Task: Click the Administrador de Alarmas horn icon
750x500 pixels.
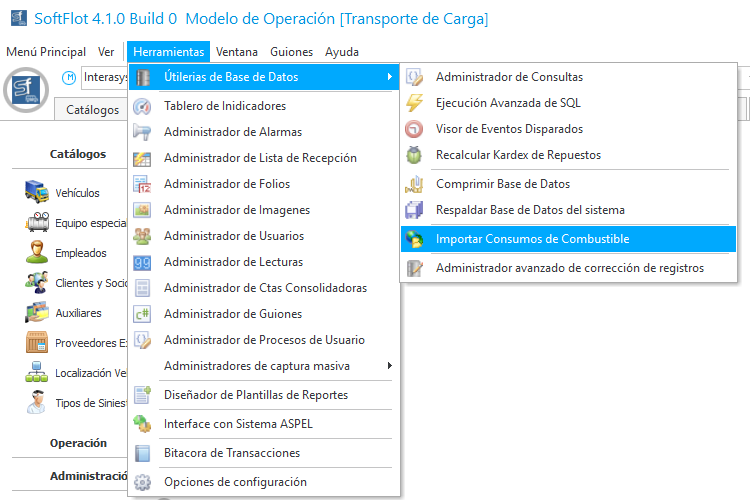Action: coord(143,132)
